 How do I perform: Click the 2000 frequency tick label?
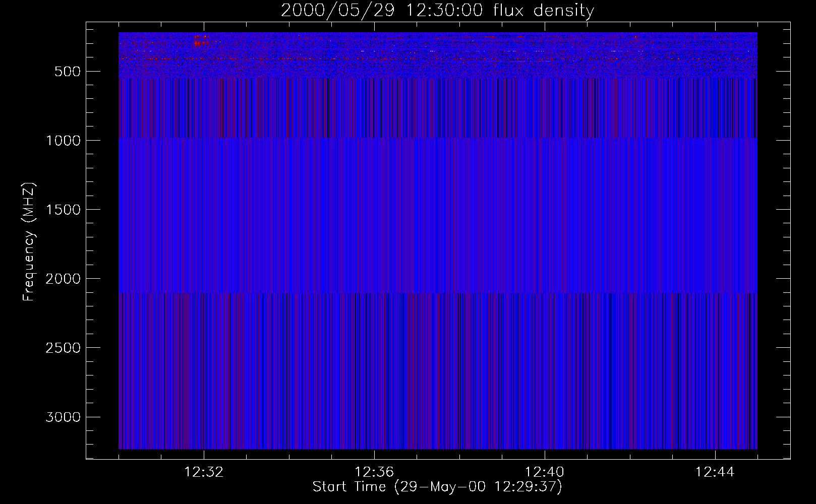click(63, 279)
